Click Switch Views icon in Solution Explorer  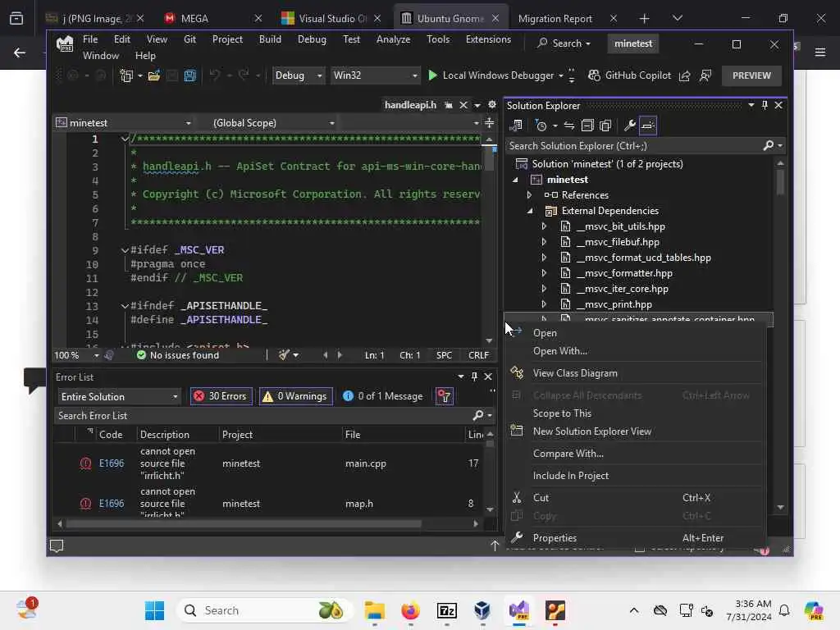[517, 126]
